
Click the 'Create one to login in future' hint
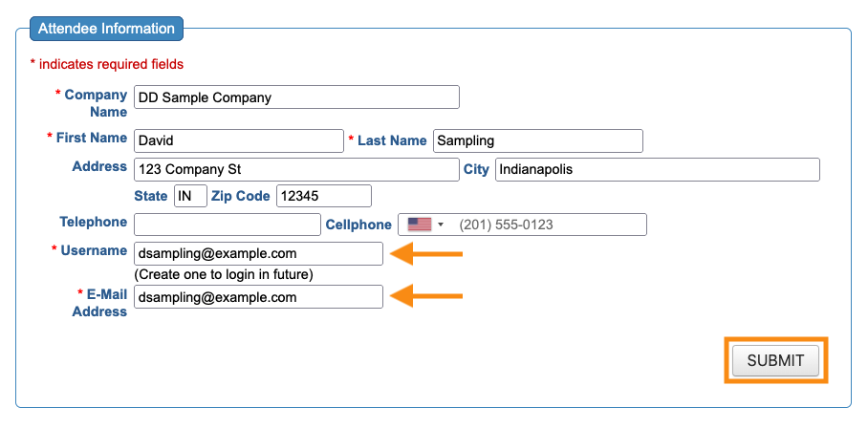tap(224, 274)
